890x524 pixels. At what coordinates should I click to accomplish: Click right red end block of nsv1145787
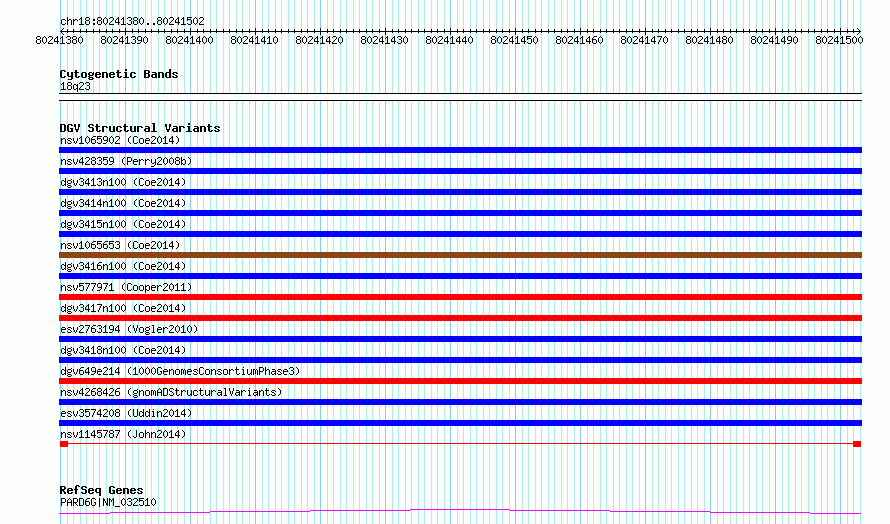click(x=857, y=444)
